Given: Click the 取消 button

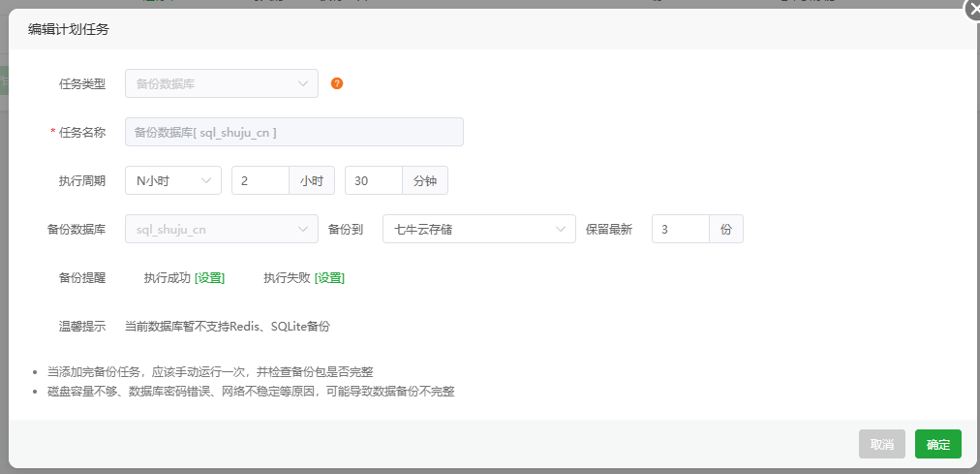Looking at the screenshot, I should 882,444.
